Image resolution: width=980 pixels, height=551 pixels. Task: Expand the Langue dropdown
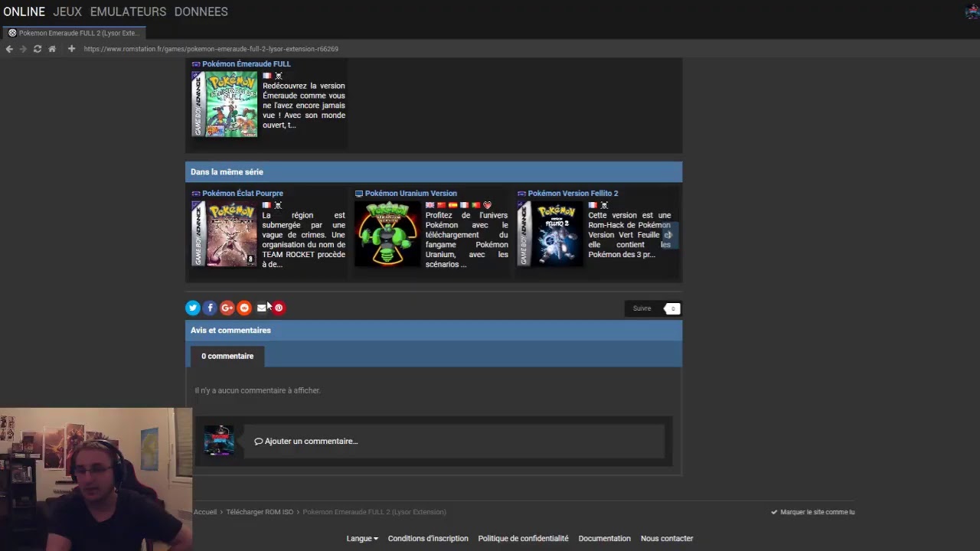362,539
